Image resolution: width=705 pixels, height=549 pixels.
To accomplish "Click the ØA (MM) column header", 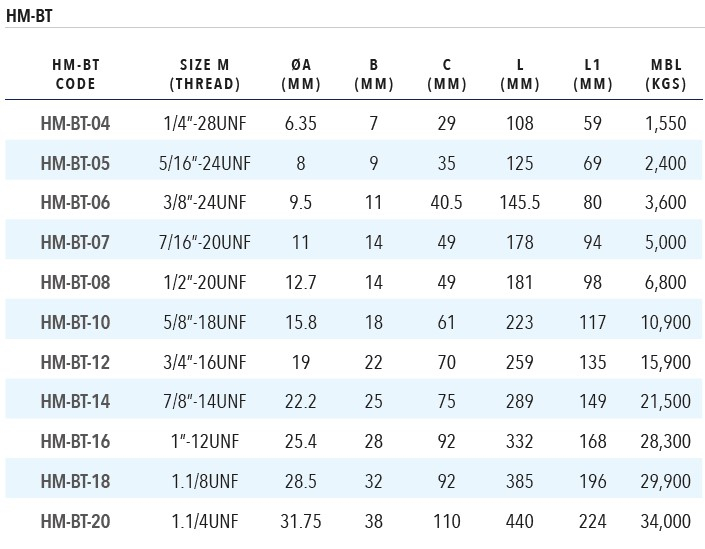I will click(299, 75).
